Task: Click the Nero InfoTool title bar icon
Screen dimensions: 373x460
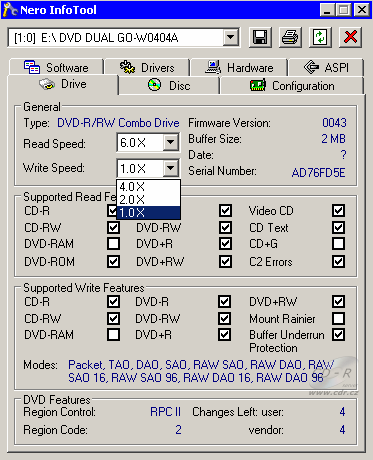Action: coord(10,10)
